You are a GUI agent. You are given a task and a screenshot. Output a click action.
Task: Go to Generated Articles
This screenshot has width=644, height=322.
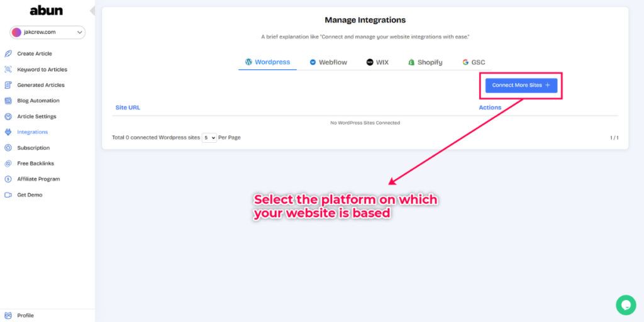coord(41,85)
